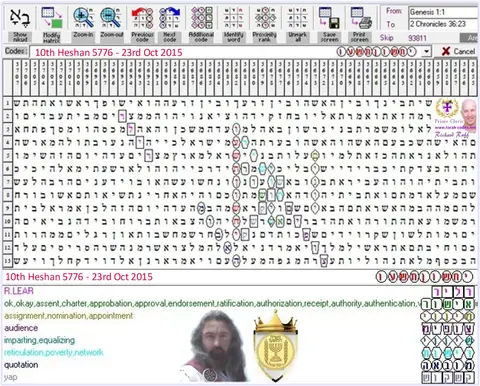This screenshot has width=480, height=386.
Task: Open the Modify matrix tool
Action: coord(52,24)
